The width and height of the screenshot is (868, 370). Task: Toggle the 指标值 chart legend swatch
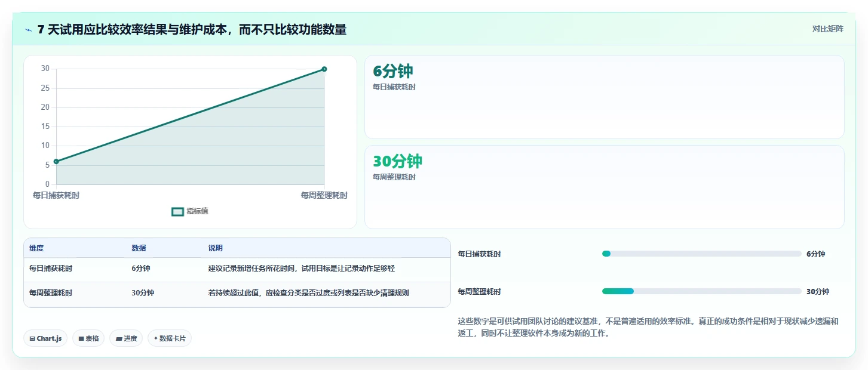tap(177, 211)
